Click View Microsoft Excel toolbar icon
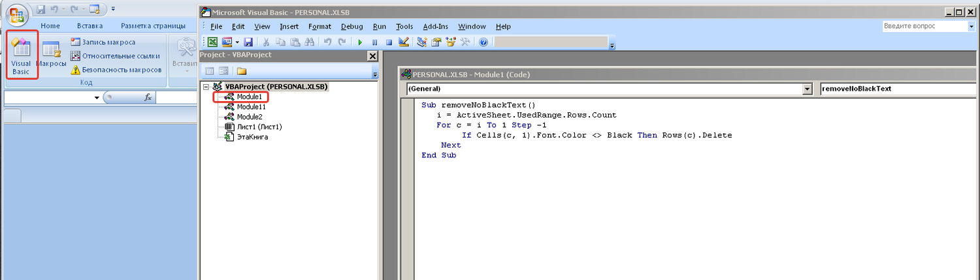Screen dimensions: 980x280 coord(213,42)
